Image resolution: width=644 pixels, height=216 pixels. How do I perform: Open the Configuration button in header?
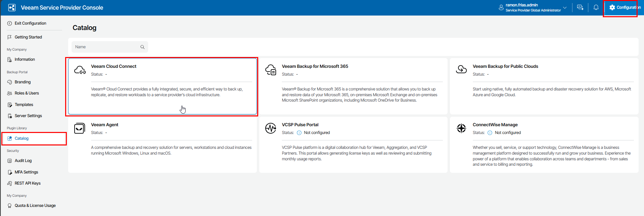point(620,7)
